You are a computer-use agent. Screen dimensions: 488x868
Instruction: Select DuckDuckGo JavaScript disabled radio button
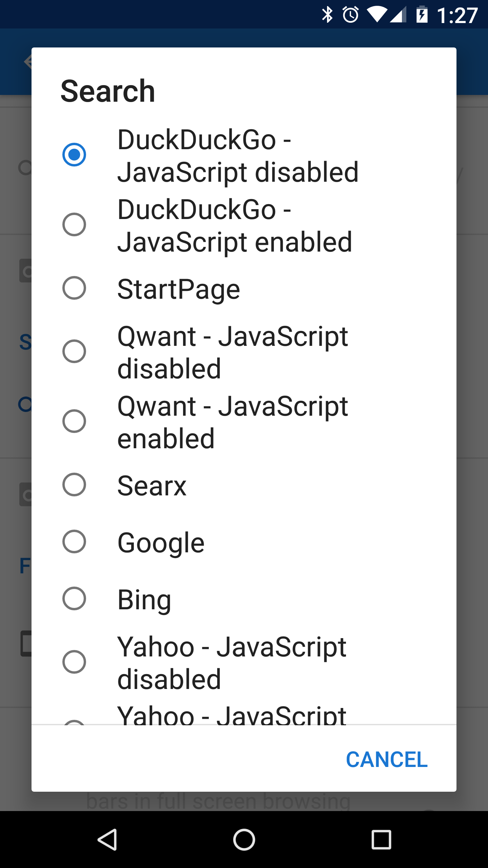point(74,155)
